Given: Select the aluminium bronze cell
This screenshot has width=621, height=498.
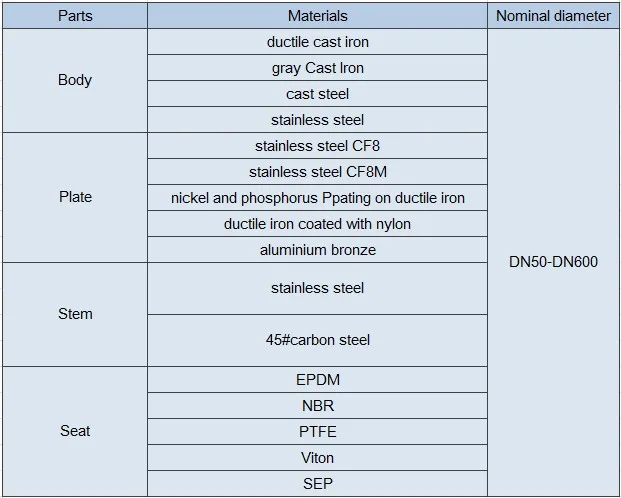Looking at the screenshot, I should pos(317,250).
